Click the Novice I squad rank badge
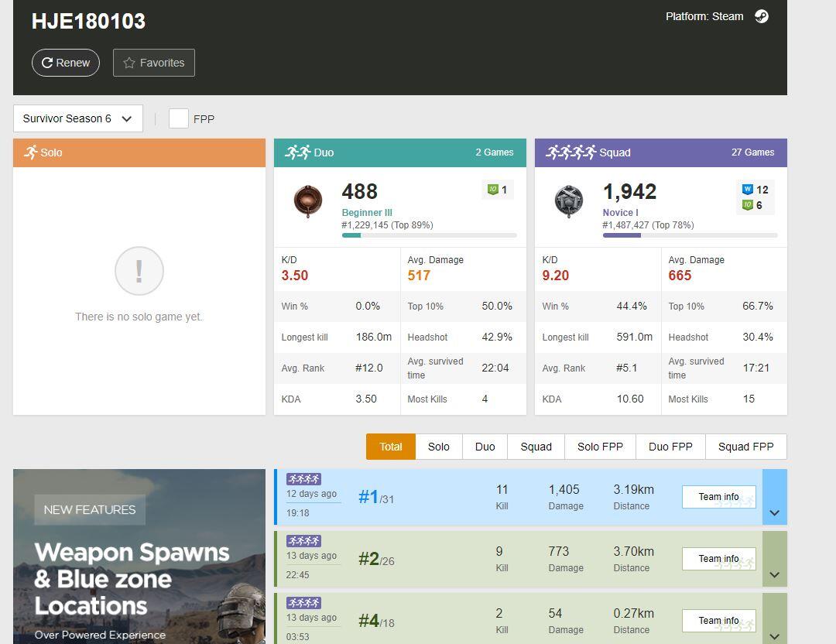The width and height of the screenshot is (836, 644). [569, 201]
